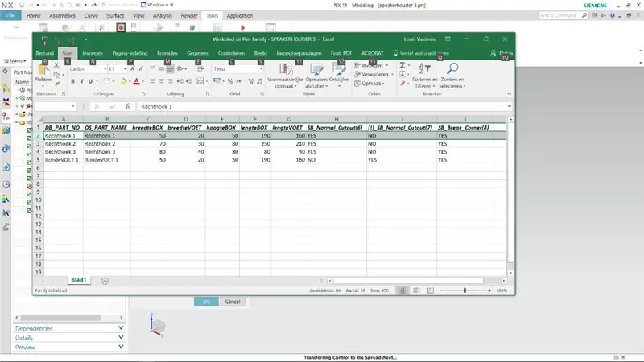Decrease font size with the small A icon
The image size is (644, 362).
click(140, 69)
